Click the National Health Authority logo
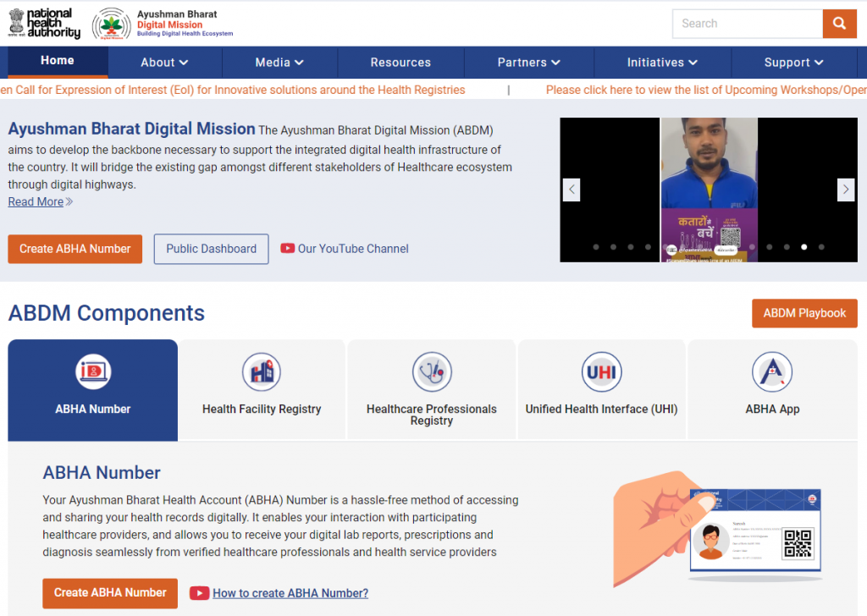This screenshot has height=616, width=867. click(x=44, y=23)
